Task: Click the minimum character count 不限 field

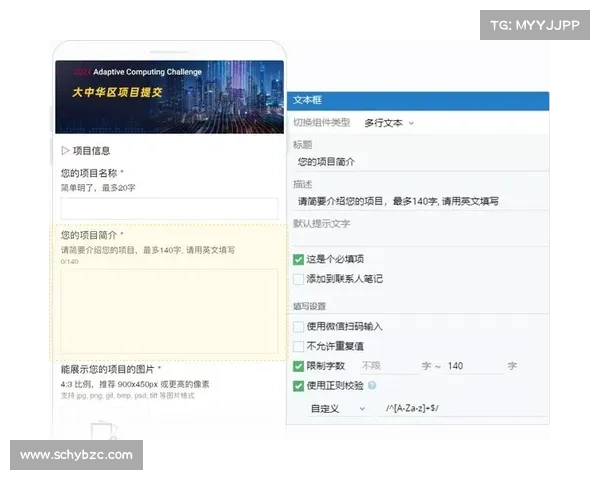Action: (x=388, y=366)
